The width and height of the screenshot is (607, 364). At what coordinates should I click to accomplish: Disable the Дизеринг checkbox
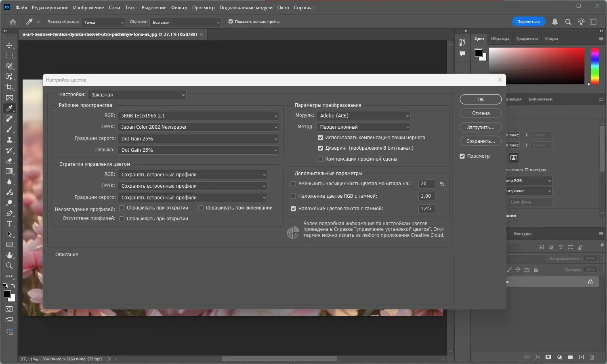pos(320,148)
